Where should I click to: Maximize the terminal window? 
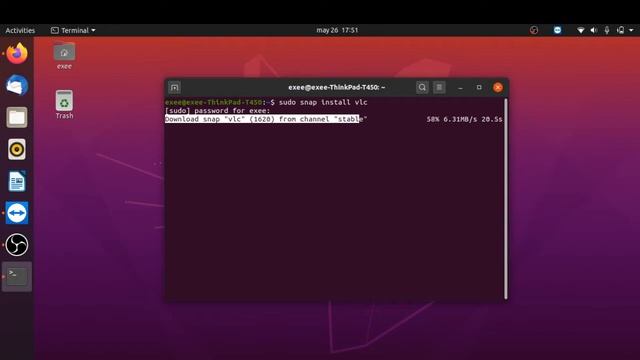[479, 87]
